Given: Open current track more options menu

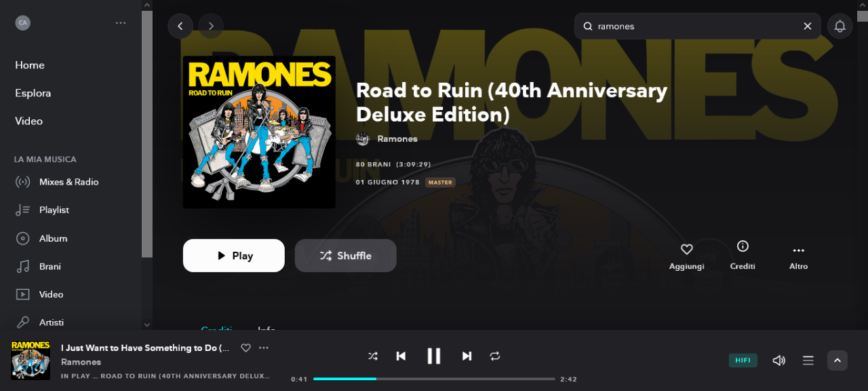Looking at the screenshot, I should [x=264, y=348].
